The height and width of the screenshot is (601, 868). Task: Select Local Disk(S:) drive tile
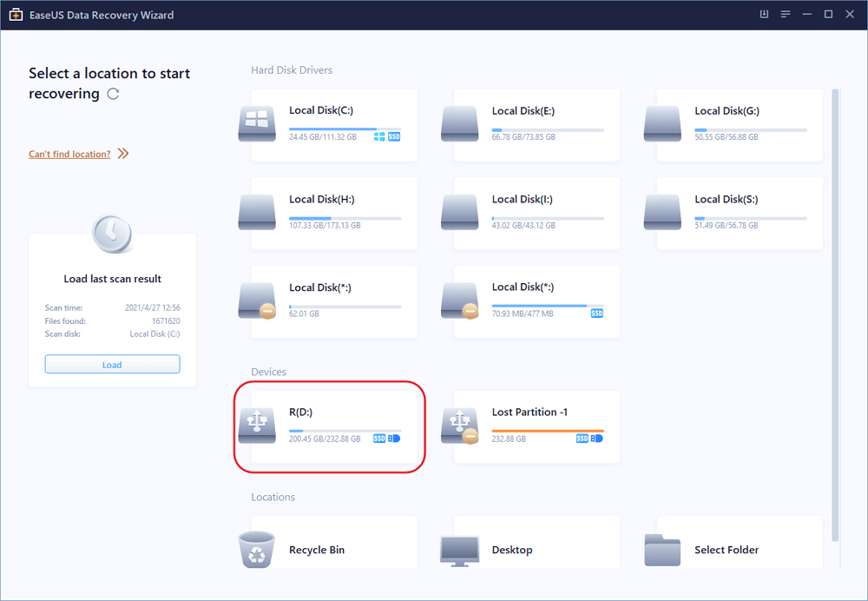(x=740, y=213)
